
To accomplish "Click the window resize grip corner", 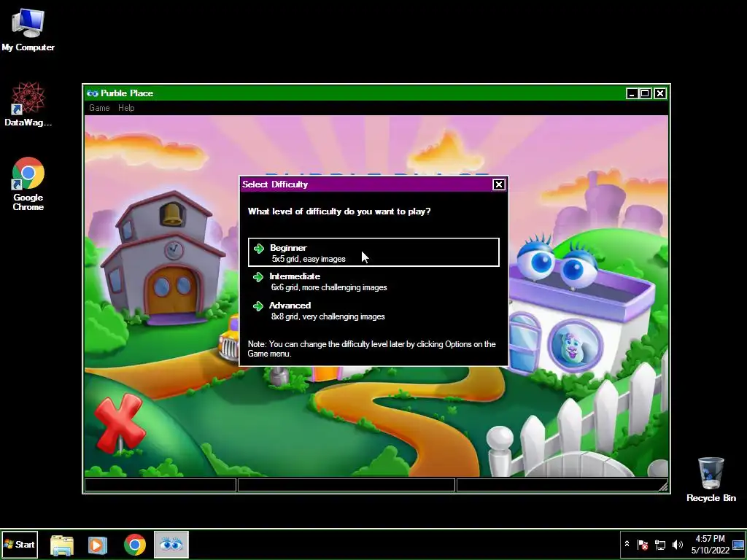I will coord(663,486).
